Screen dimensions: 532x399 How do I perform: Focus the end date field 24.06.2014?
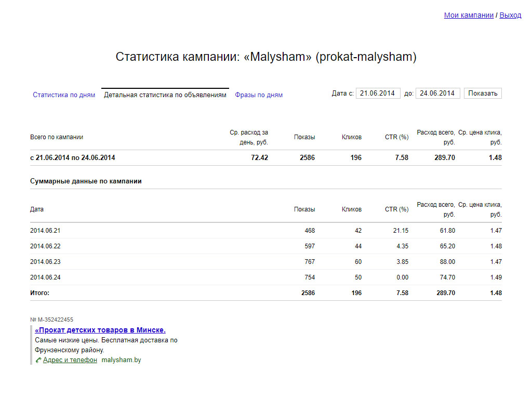click(437, 94)
